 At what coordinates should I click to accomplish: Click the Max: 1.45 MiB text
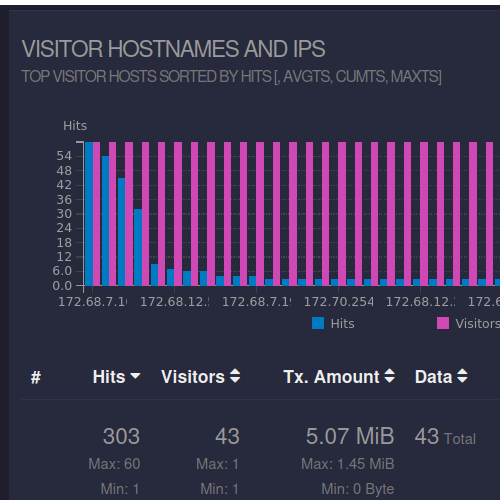point(348,464)
